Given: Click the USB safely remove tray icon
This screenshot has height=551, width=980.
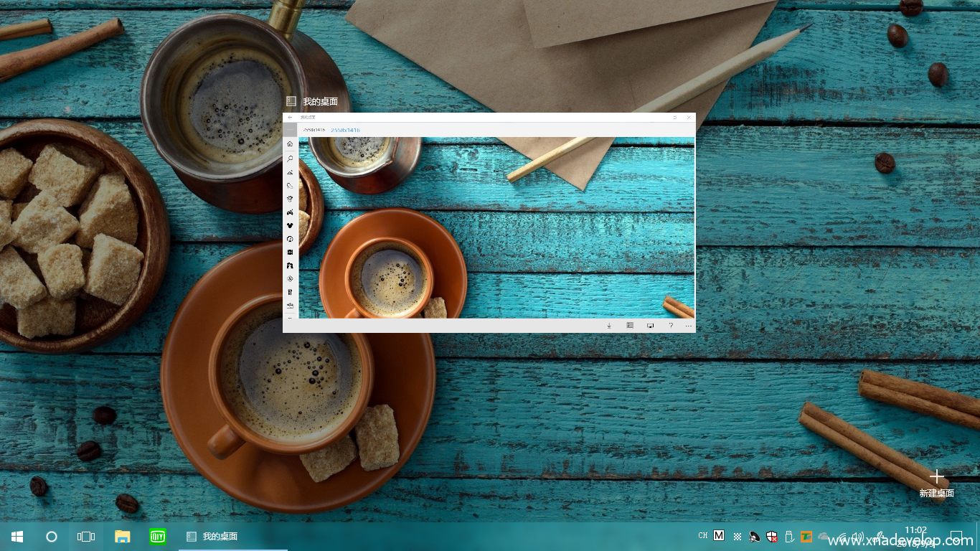Looking at the screenshot, I should click(789, 536).
